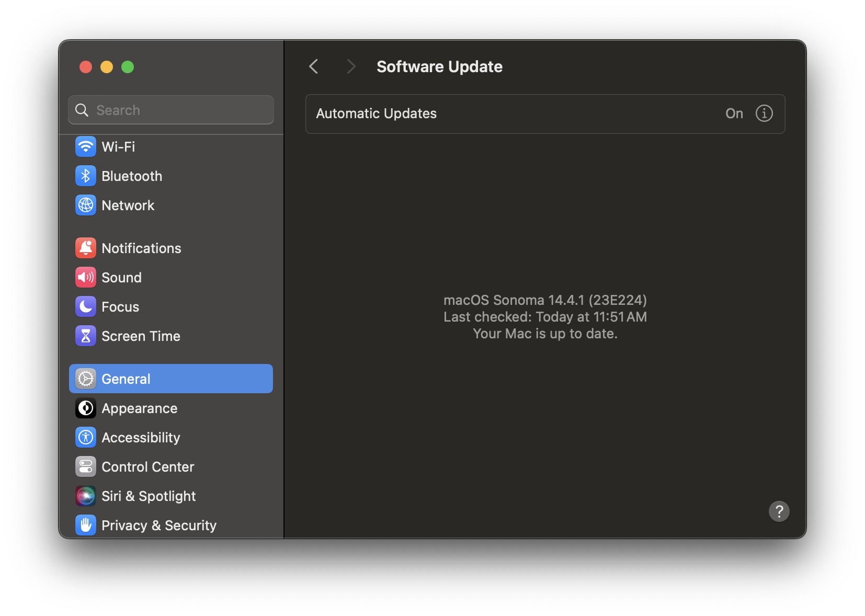Open the Siri & Spotlight icon
Screen dimensions: 865x616
coord(86,496)
